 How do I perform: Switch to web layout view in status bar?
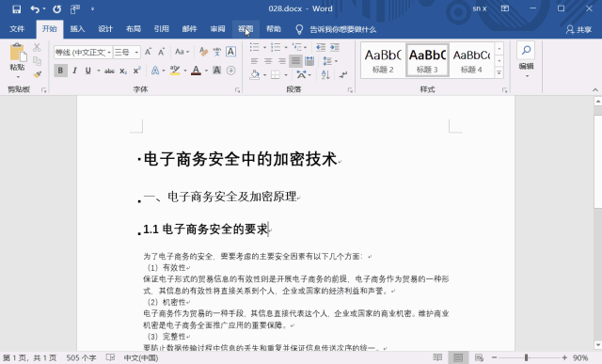(x=479, y=357)
